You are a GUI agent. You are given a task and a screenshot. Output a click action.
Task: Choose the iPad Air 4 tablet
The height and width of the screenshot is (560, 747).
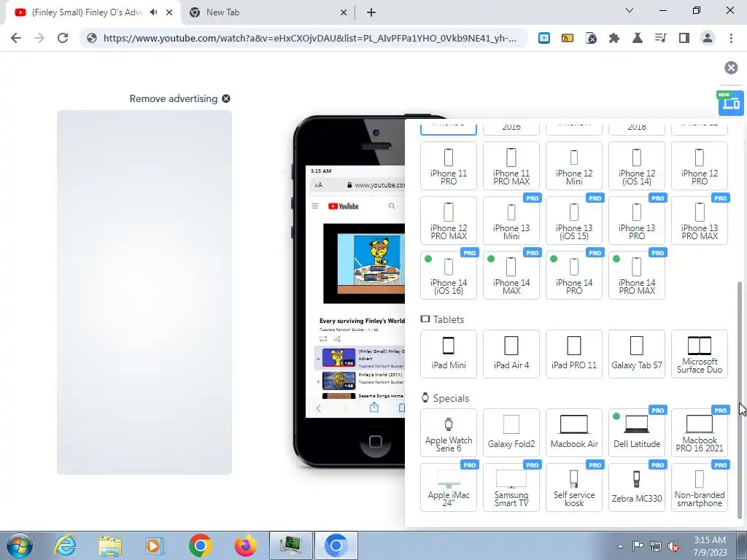511,354
